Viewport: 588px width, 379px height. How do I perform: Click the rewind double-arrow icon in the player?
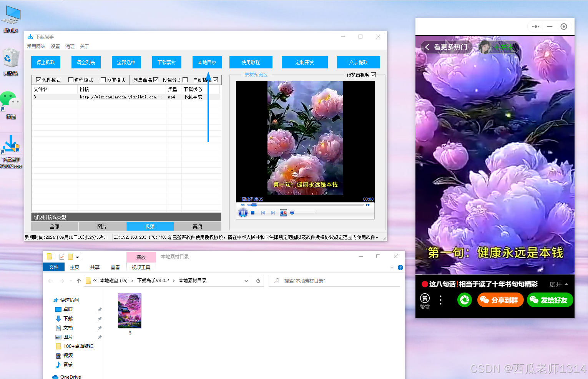point(243,205)
